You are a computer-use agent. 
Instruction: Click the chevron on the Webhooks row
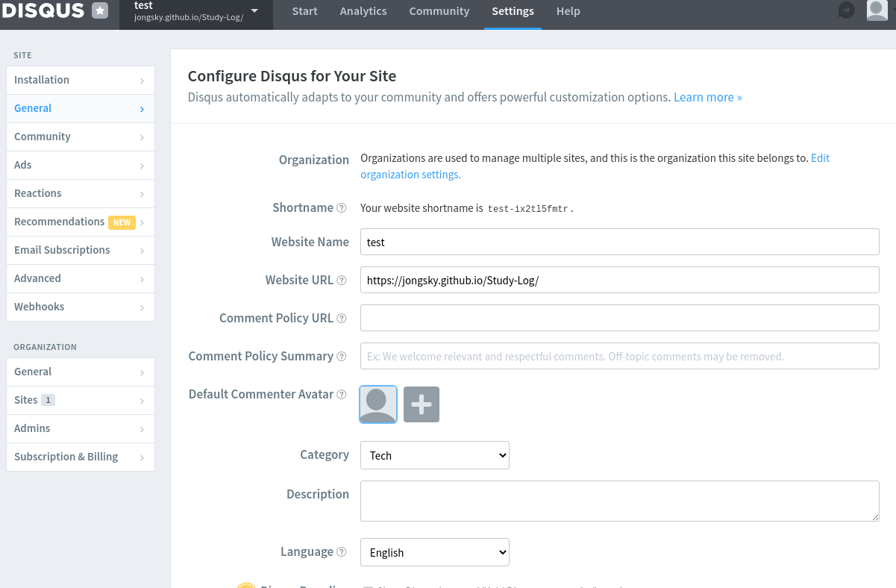[142, 307]
